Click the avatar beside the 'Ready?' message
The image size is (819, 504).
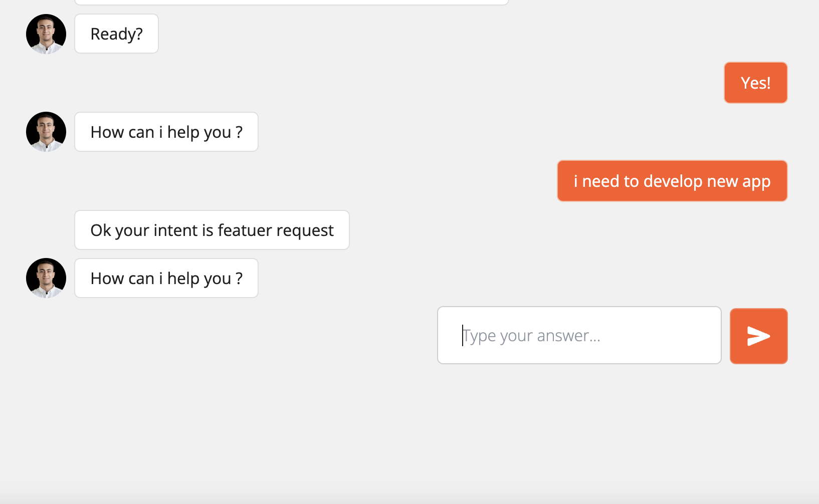pyautogui.click(x=46, y=34)
